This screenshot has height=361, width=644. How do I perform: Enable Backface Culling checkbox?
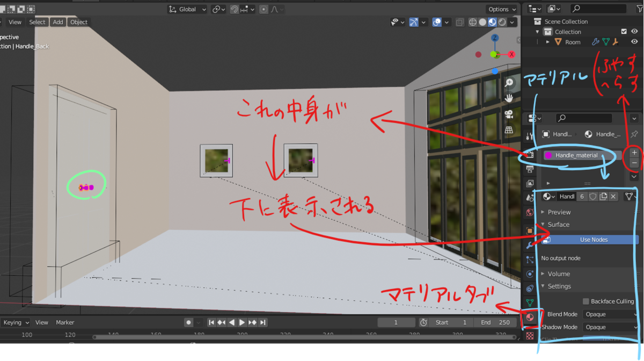click(x=586, y=301)
